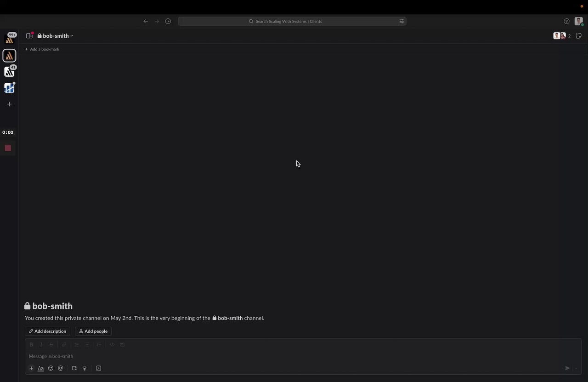Viewport: 588px width, 382px height.
Task: Open the help question mark icon
Action: tap(566, 21)
